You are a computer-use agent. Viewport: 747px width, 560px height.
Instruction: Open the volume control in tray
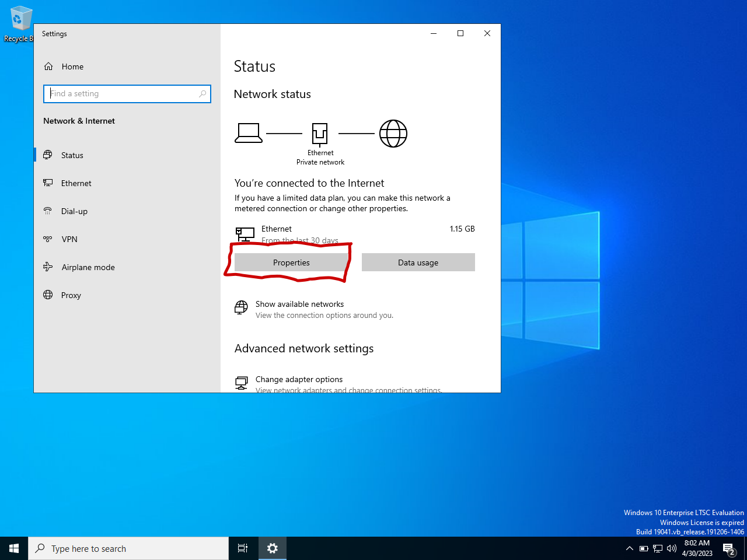point(672,548)
